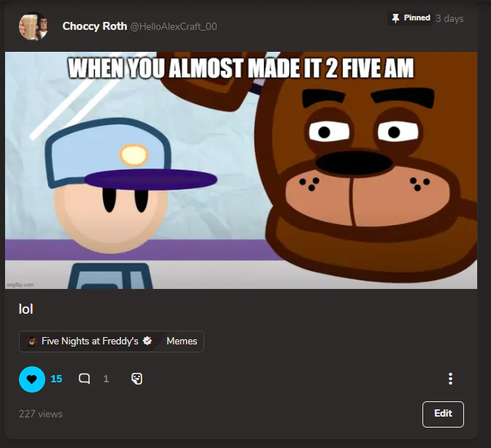This screenshot has width=491, height=448.
Task: Open comments via speech bubble icon
Action: 84,379
